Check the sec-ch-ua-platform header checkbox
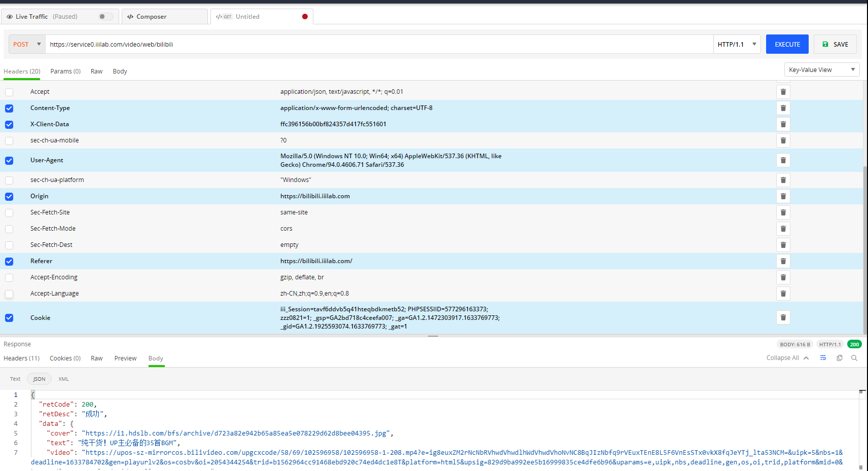Image resolution: width=868 pixels, height=471 pixels. pos(9,180)
